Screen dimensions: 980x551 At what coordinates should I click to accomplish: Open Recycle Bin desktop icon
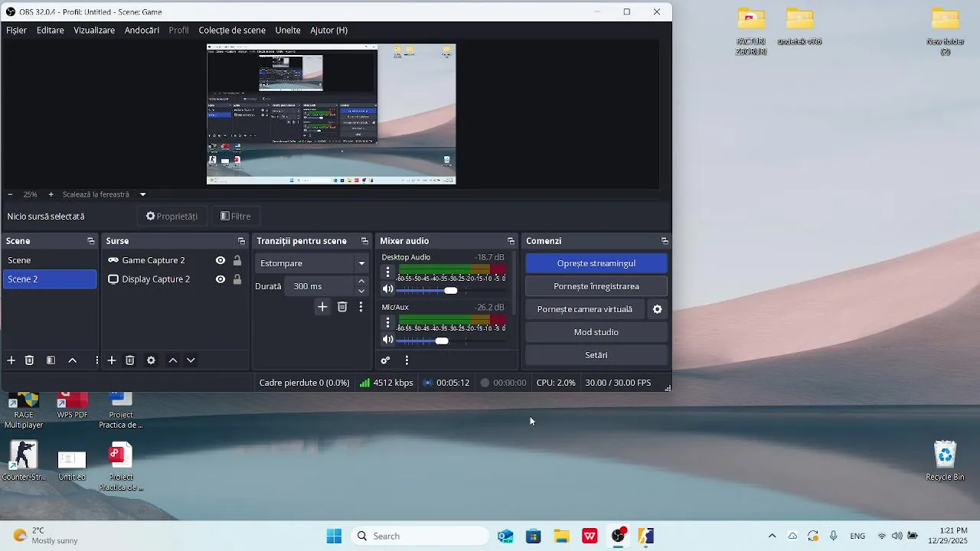point(945,461)
